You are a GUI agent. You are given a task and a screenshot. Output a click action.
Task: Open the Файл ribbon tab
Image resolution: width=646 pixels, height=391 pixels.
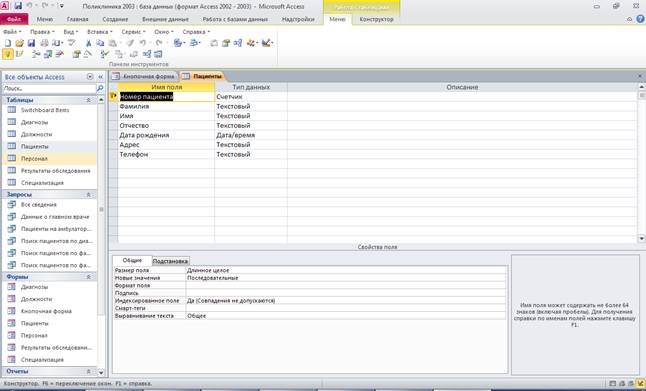(x=14, y=19)
